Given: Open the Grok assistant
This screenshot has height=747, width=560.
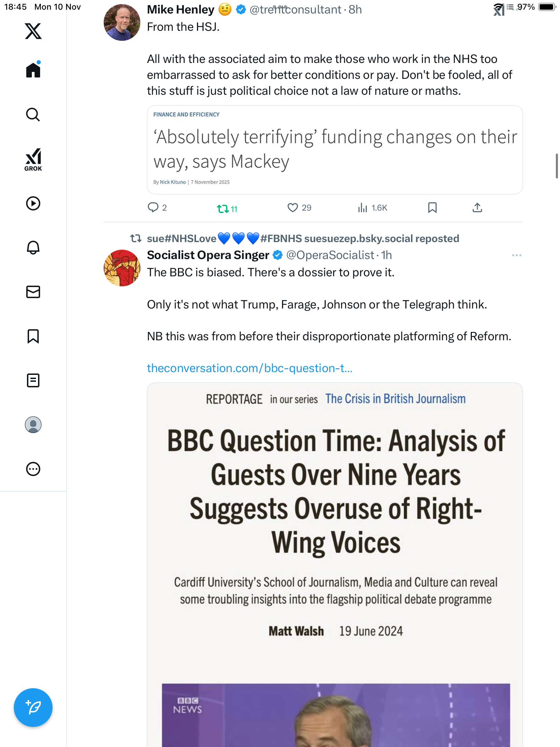Looking at the screenshot, I should click(x=33, y=159).
